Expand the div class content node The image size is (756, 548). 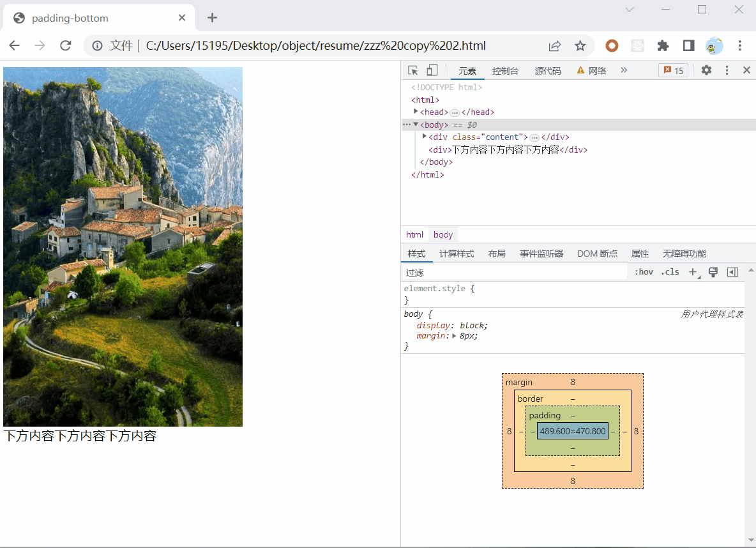424,137
